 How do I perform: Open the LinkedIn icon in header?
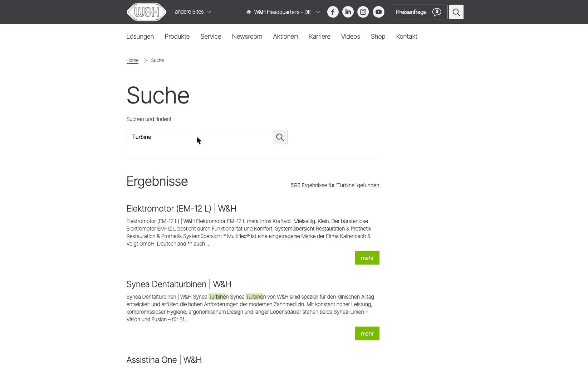coord(348,12)
